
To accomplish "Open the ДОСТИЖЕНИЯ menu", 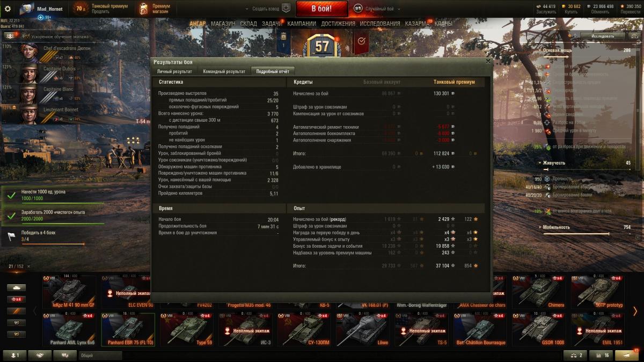I will coord(338,24).
